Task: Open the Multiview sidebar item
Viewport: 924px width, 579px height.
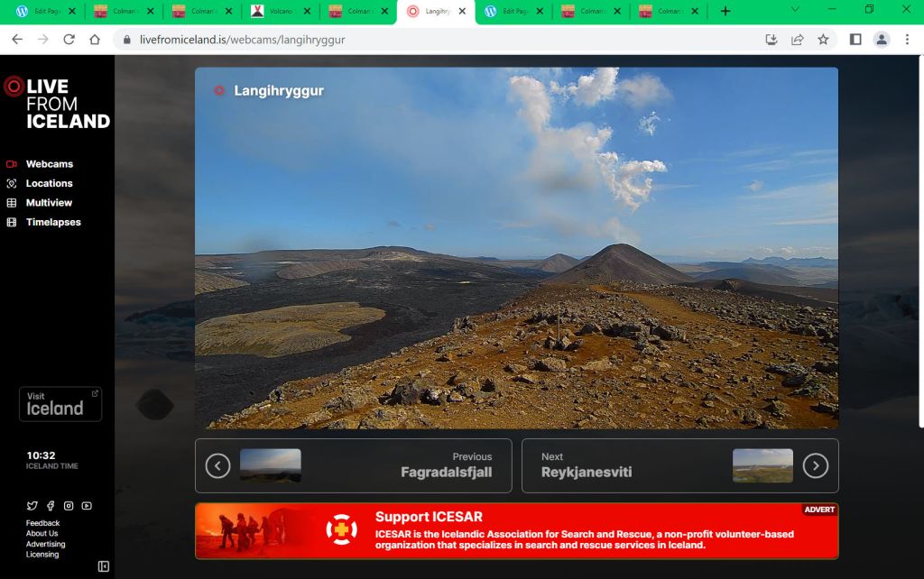Action: tap(49, 203)
